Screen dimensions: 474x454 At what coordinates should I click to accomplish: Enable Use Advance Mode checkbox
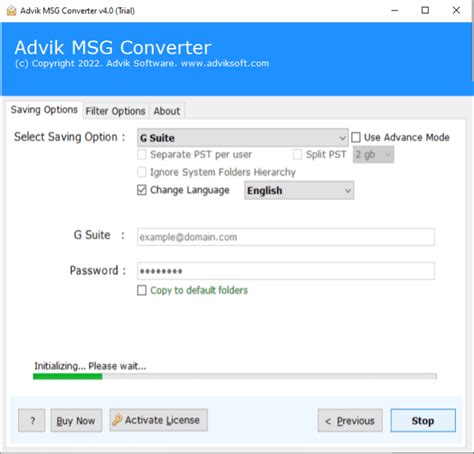point(356,137)
